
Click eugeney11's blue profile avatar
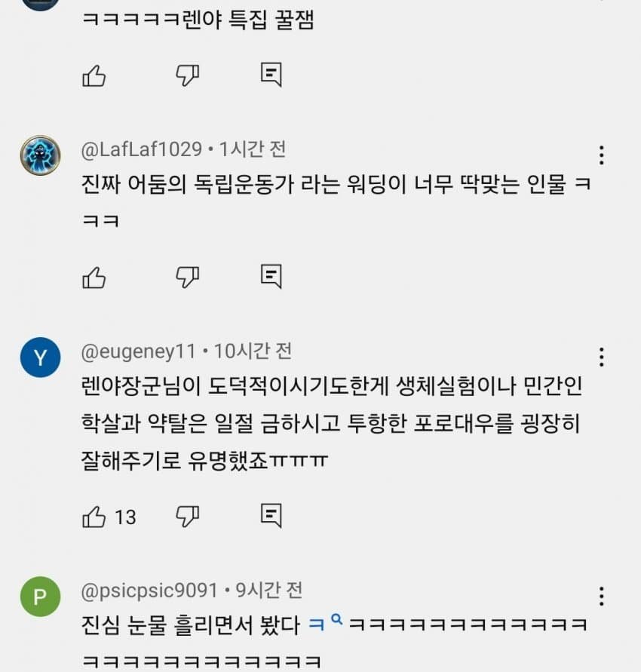click(39, 357)
